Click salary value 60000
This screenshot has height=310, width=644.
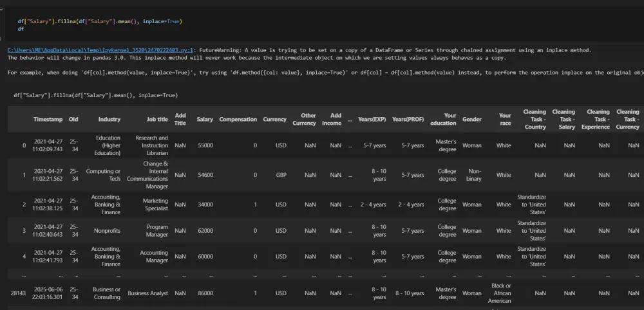coord(205,257)
